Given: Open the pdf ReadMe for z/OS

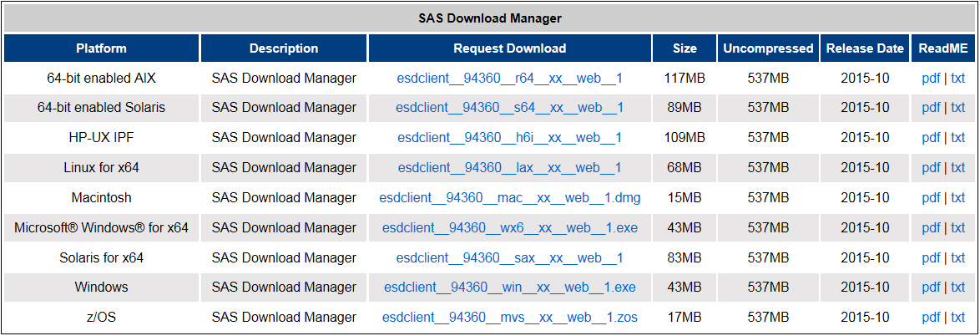Looking at the screenshot, I should click(x=930, y=318).
